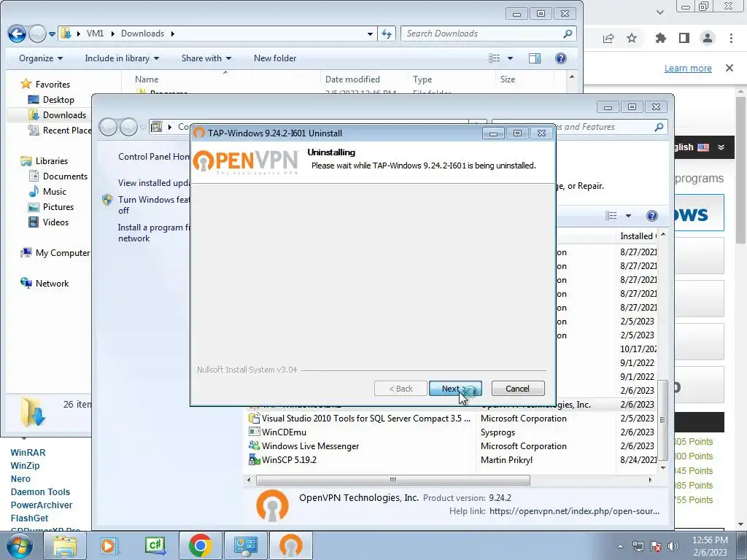Open Chrome extensions puzzle icon

point(660,38)
